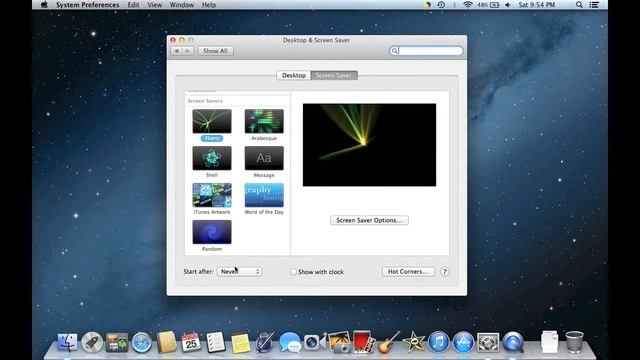Viewport: 640px width, 360px height.
Task: Open Safari compass icon in Dock
Action: [x=142, y=342]
